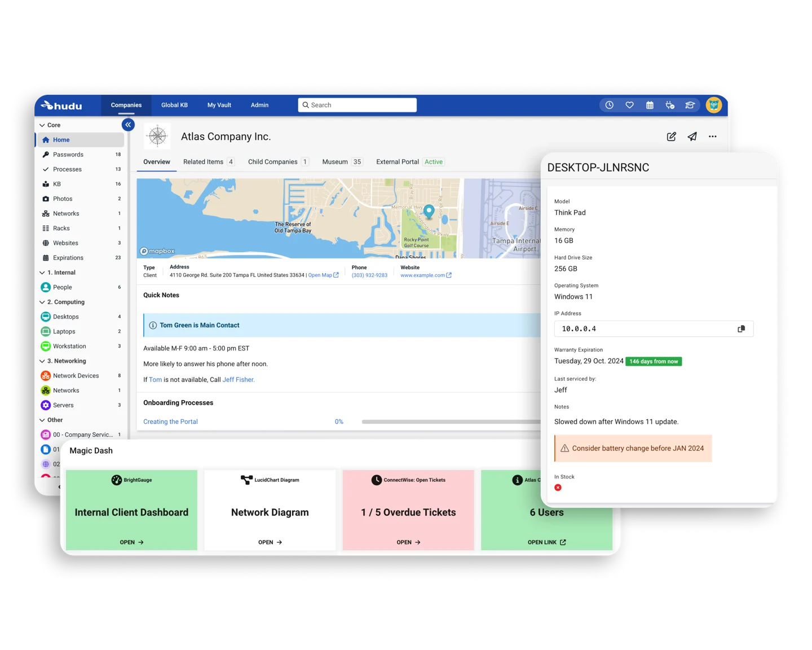Collapse the 2. Computing section
This screenshot has height=650, width=812.
[x=42, y=302]
